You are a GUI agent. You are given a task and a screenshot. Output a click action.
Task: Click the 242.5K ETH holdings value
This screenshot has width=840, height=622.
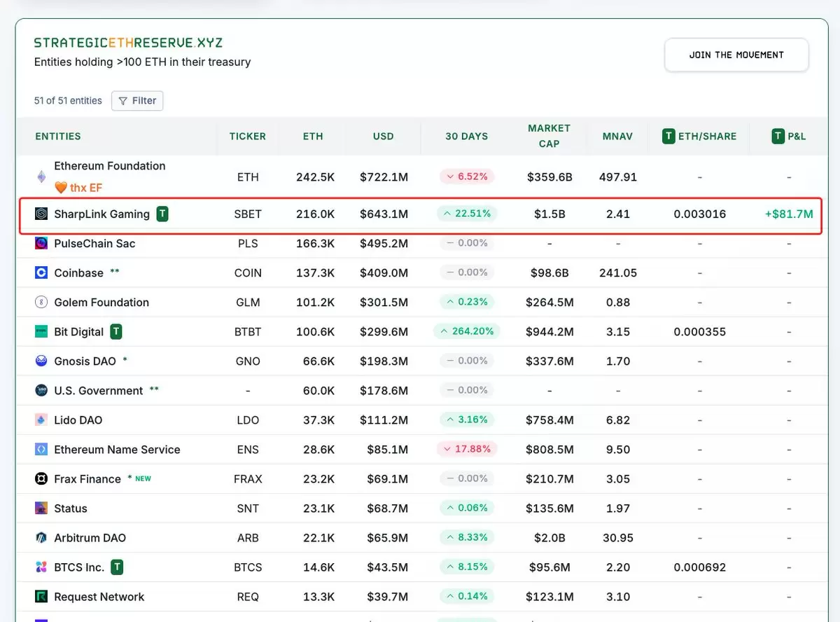pos(315,177)
